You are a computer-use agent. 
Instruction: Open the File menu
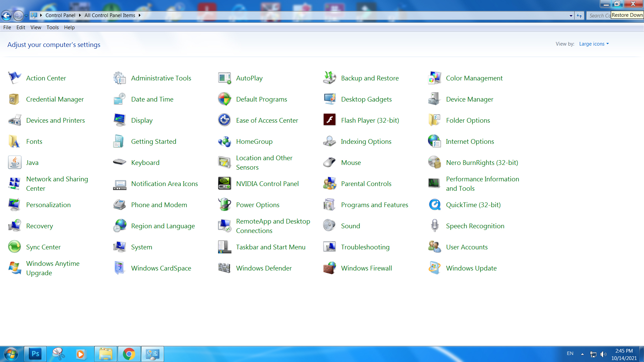pos(7,27)
